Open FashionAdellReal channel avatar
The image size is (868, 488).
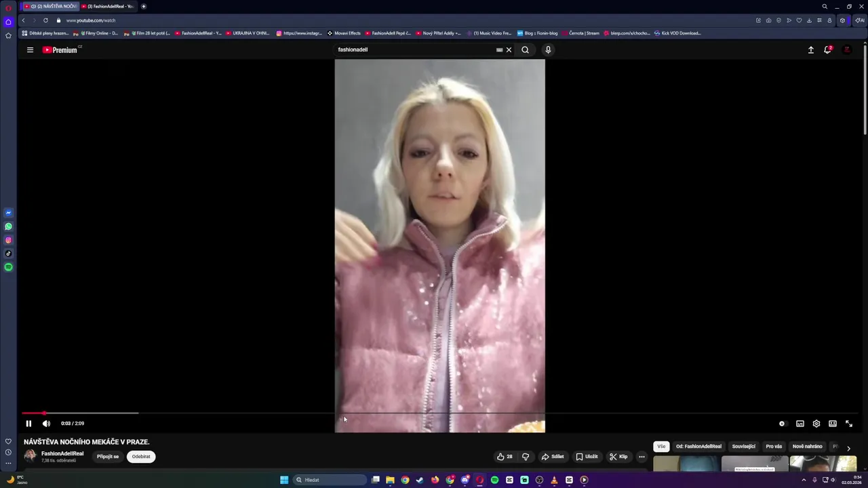[30, 456]
